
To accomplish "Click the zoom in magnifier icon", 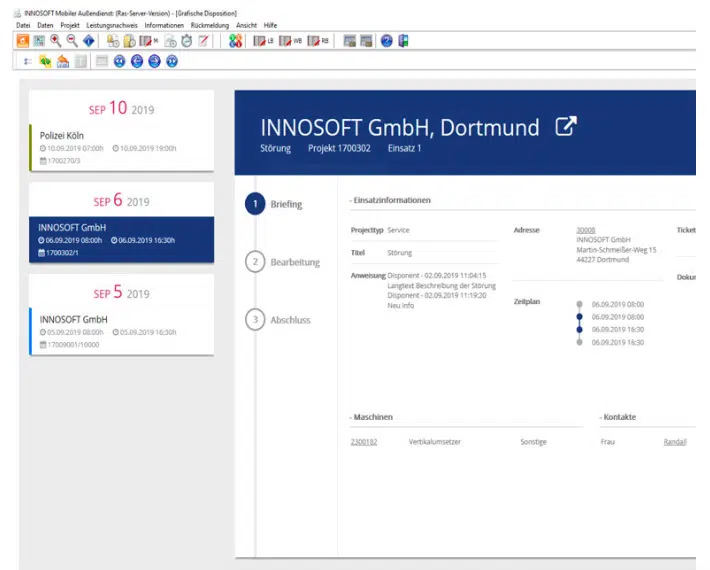I will coord(55,41).
